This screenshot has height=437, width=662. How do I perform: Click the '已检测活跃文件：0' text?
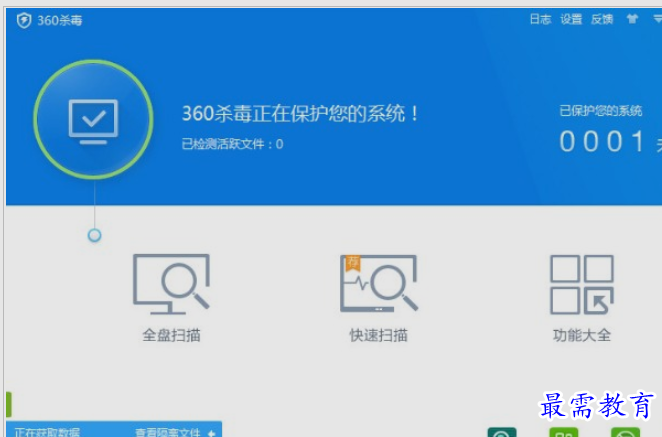(232, 144)
